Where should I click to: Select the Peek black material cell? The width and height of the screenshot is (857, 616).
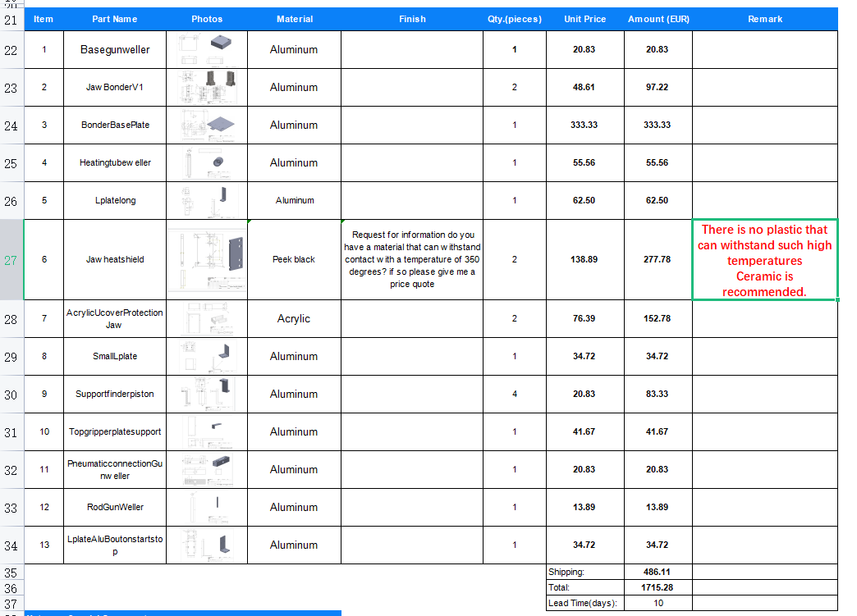[294, 259]
